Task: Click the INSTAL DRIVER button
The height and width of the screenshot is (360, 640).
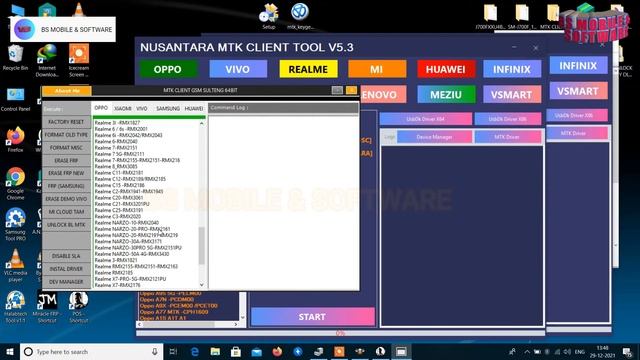Action: coord(66,269)
